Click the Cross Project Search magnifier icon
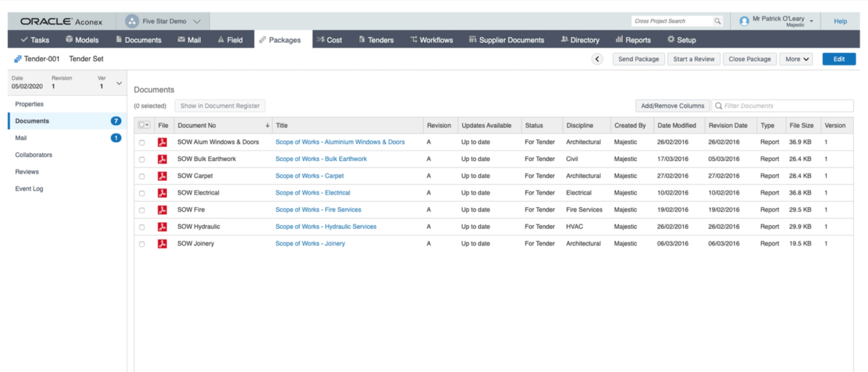Screen dimensions: 868x372 click(x=717, y=21)
